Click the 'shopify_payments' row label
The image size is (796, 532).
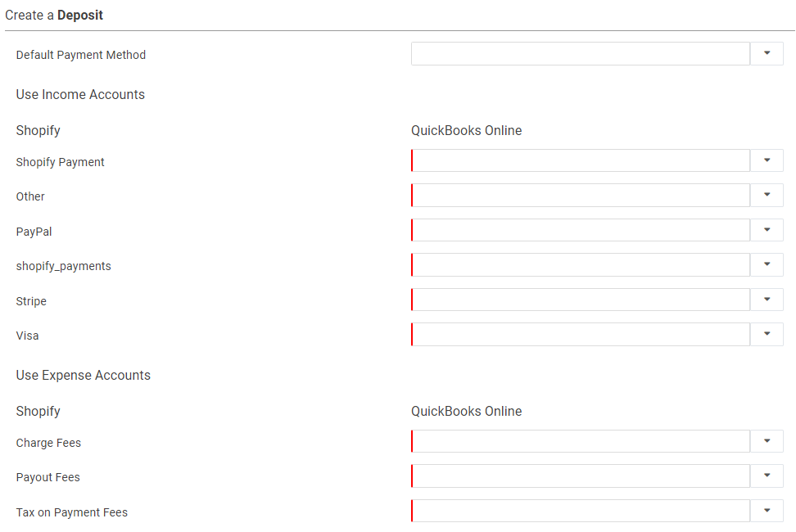pyautogui.click(x=63, y=266)
